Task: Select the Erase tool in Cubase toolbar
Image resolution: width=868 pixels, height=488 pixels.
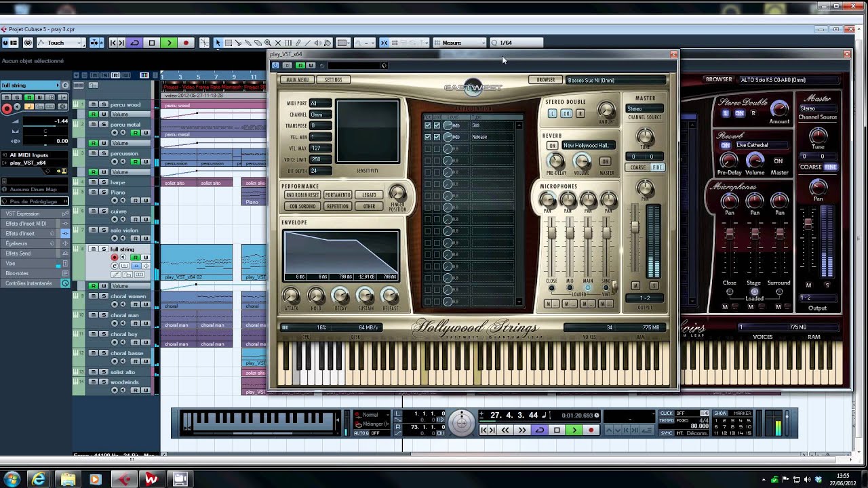Action: click(258, 43)
